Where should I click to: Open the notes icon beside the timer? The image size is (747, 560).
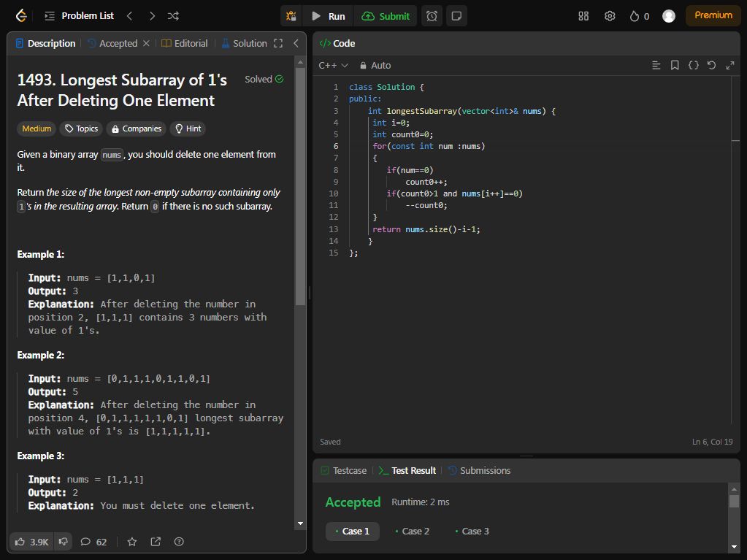[456, 16]
